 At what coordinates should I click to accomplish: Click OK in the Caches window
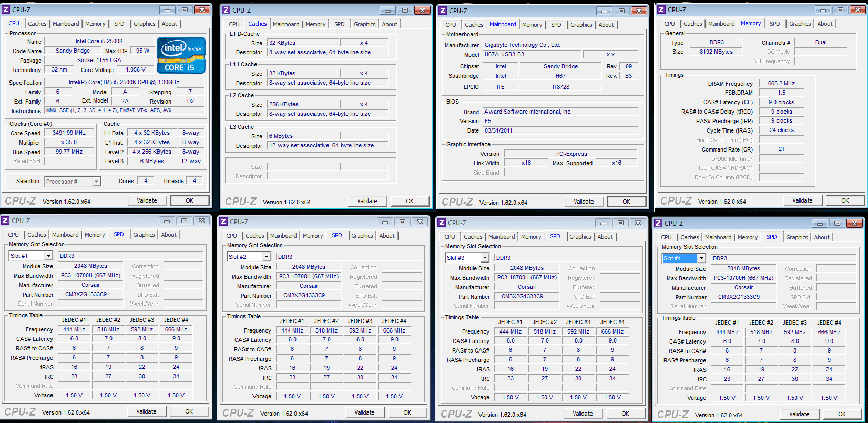coord(410,201)
